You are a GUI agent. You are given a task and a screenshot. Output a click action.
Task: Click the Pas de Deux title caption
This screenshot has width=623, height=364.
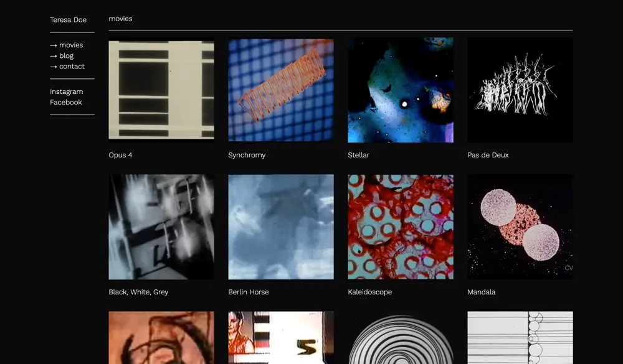point(488,155)
